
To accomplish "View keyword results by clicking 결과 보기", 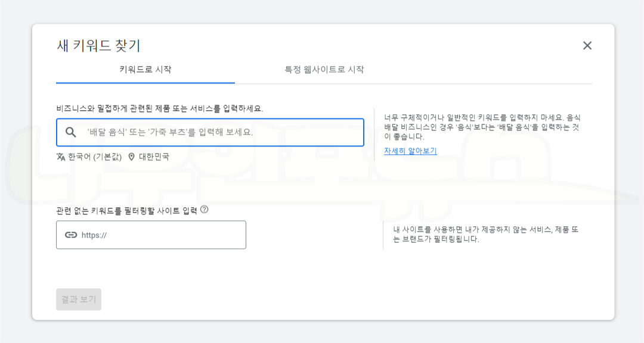I will 78,299.
